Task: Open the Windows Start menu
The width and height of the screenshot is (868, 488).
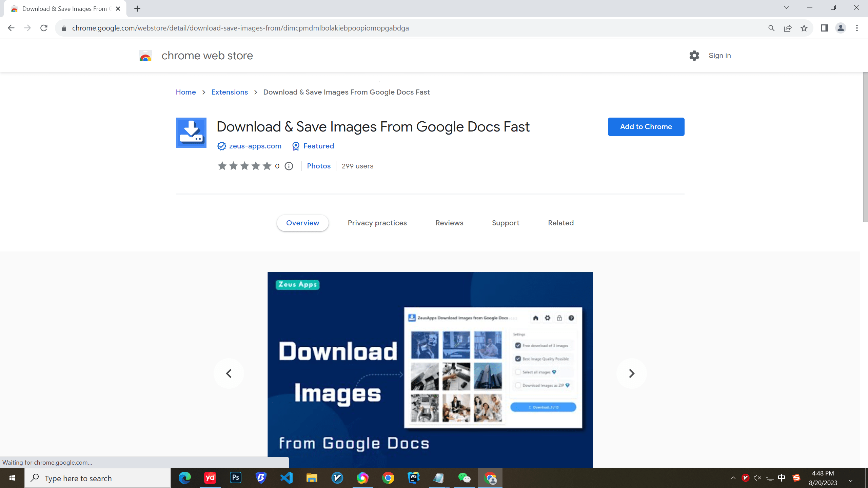Action: click(12, 478)
